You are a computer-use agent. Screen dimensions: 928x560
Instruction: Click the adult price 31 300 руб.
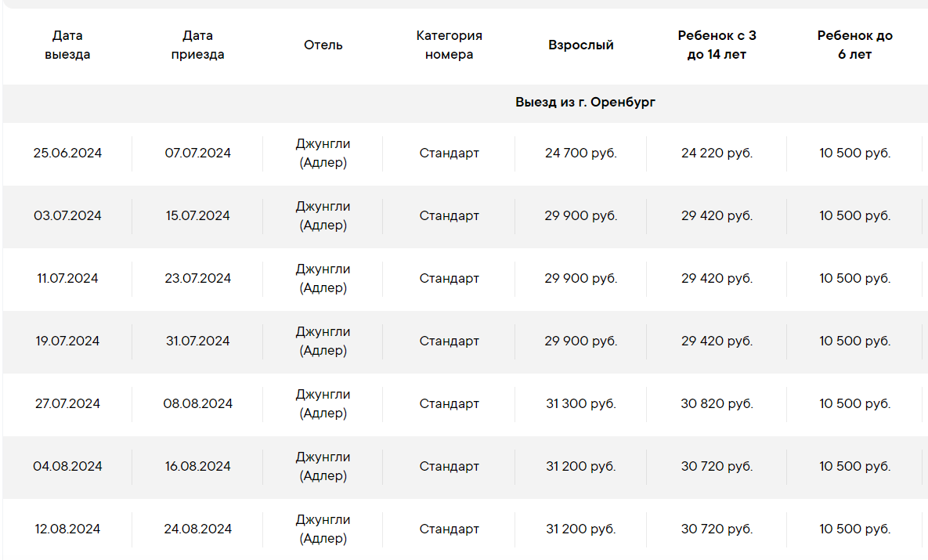[580, 404]
